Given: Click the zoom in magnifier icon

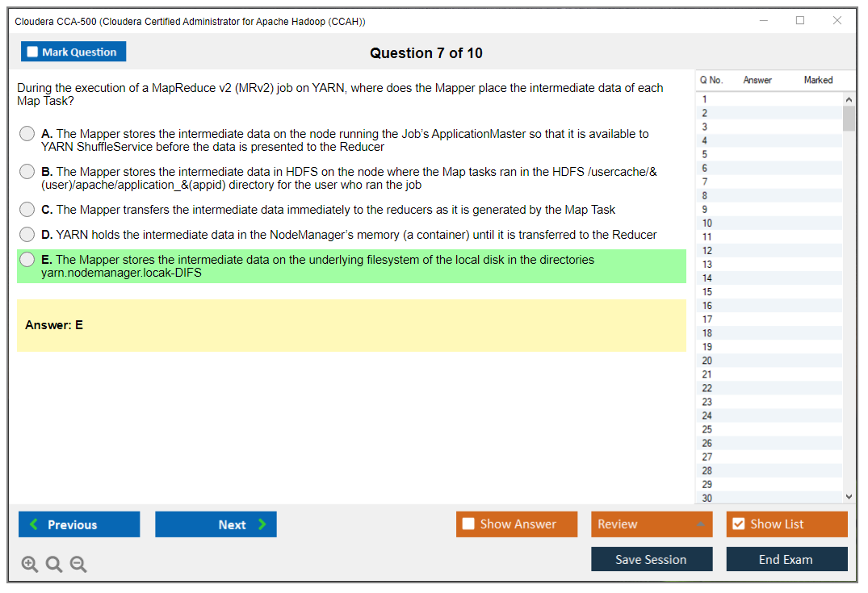Looking at the screenshot, I should tap(30, 565).
